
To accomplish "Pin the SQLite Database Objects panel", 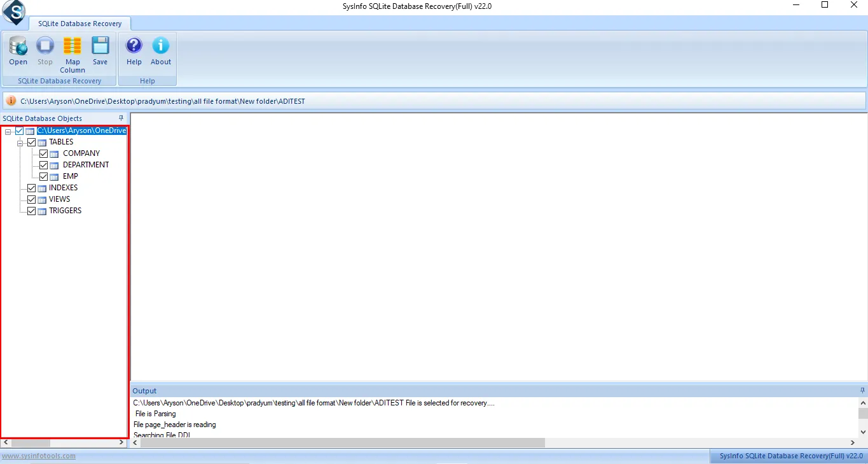I will [x=121, y=118].
